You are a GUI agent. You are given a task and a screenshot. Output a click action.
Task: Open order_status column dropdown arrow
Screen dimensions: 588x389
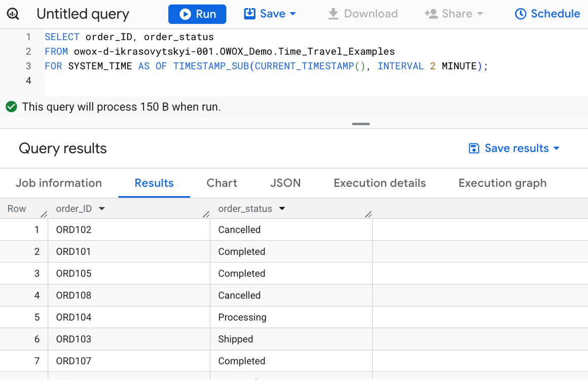point(282,209)
